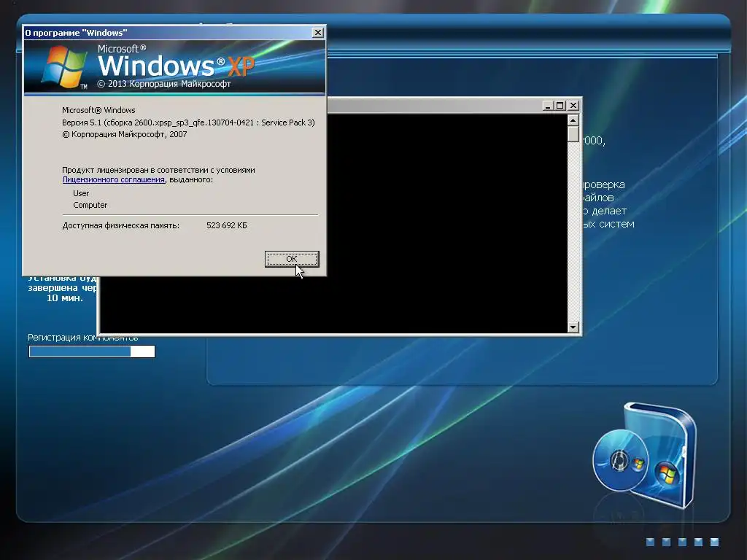Close the black console window

(573, 106)
